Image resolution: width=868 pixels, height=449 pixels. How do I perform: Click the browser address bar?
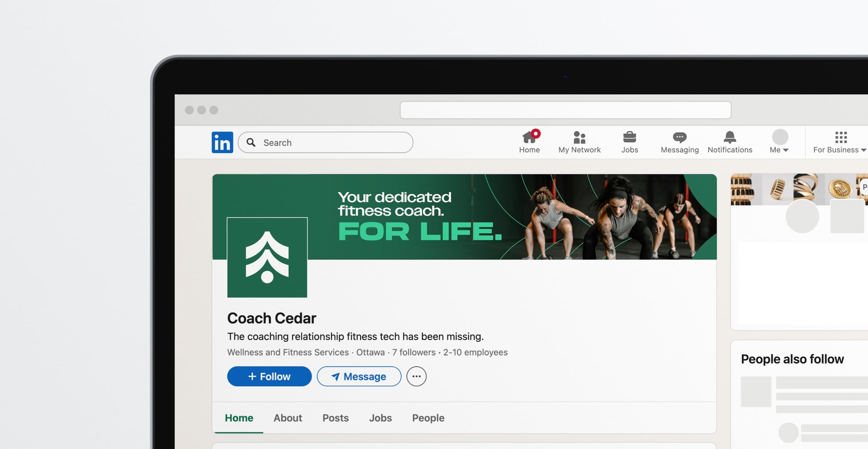pos(565,110)
